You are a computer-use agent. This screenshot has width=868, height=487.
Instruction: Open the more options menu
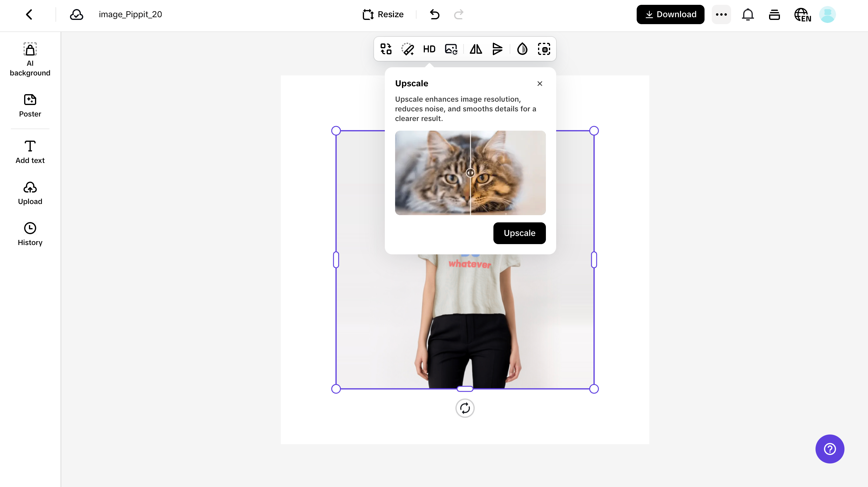[x=721, y=14]
